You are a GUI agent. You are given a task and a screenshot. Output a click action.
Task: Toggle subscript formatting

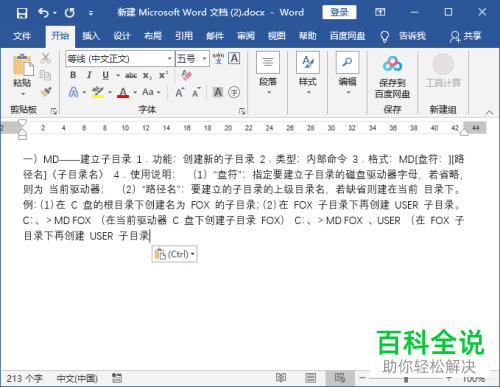click(147, 76)
